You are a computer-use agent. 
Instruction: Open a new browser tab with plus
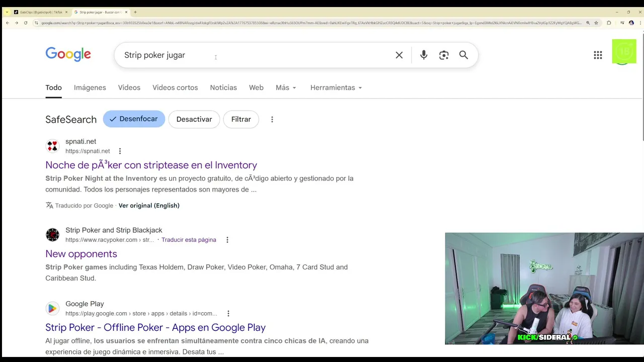click(135, 12)
